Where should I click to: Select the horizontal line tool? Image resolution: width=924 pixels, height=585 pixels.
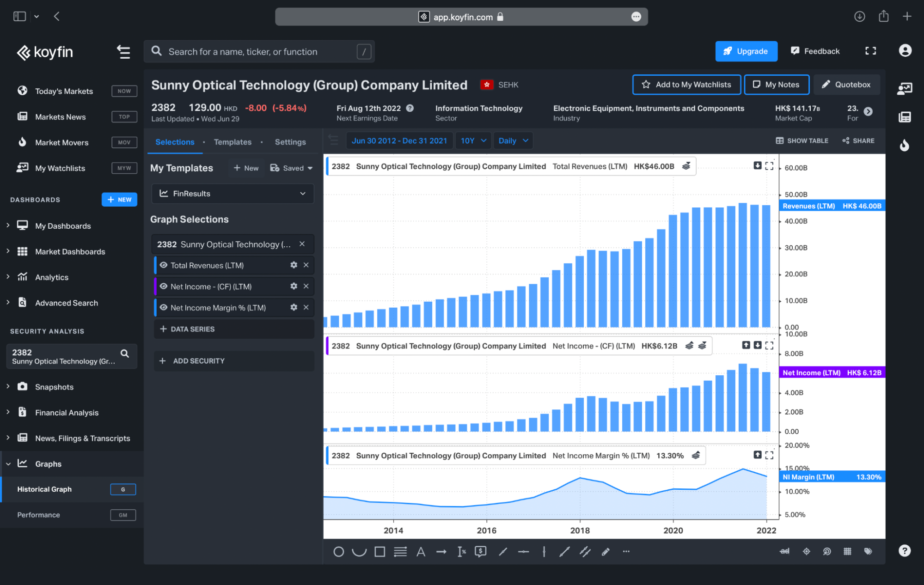pos(523,552)
